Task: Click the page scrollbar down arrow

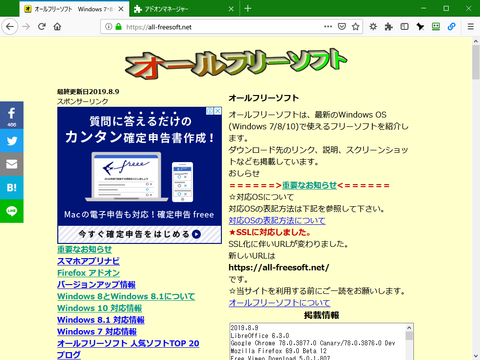Action: tap(476, 356)
